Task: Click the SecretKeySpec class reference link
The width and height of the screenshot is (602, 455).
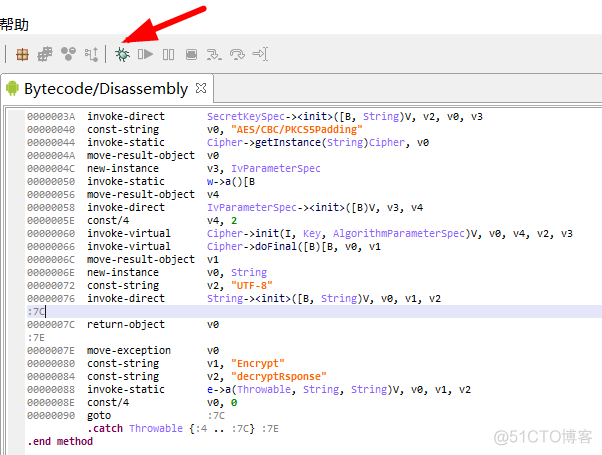Action: [x=246, y=116]
